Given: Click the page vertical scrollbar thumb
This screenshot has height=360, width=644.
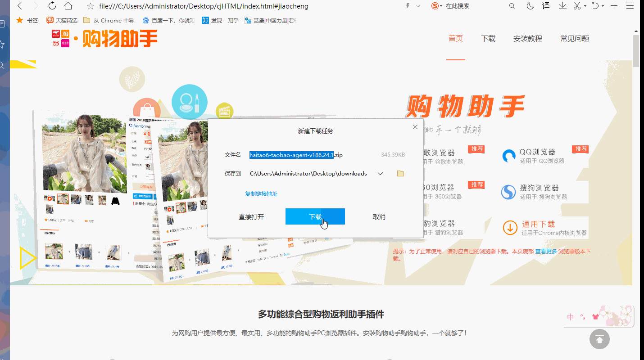Looking at the screenshot, I should point(636,50).
